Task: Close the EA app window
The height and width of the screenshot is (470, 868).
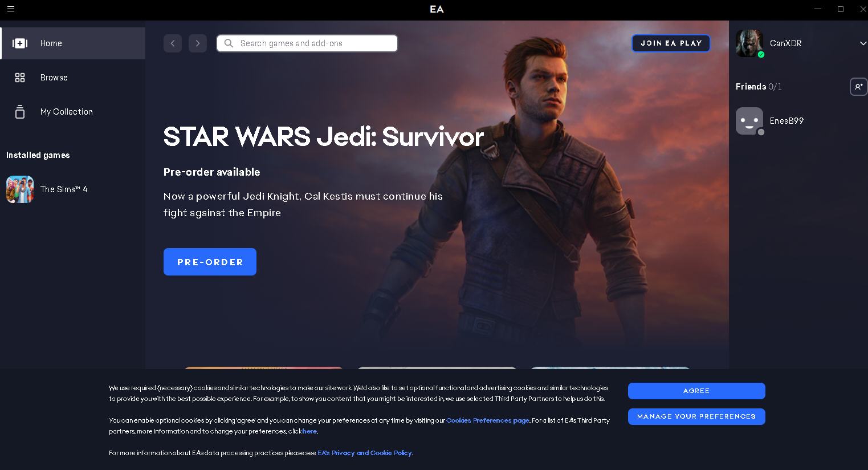Action: click(863, 9)
